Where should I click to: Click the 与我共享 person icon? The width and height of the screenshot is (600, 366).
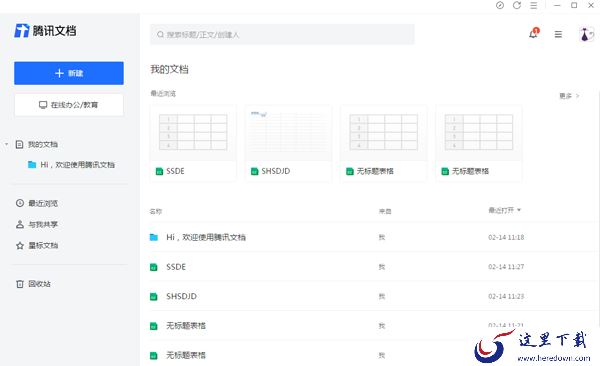click(20, 224)
